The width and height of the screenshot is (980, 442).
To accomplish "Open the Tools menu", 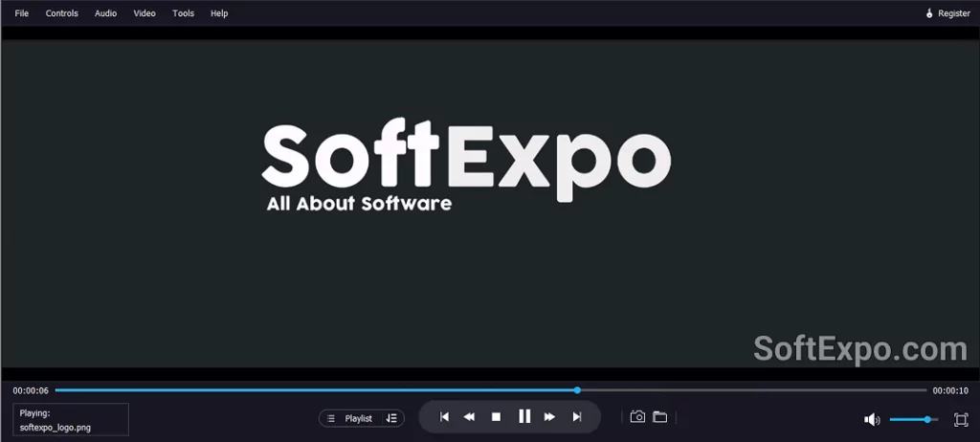I will pyautogui.click(x=183, y=13).
